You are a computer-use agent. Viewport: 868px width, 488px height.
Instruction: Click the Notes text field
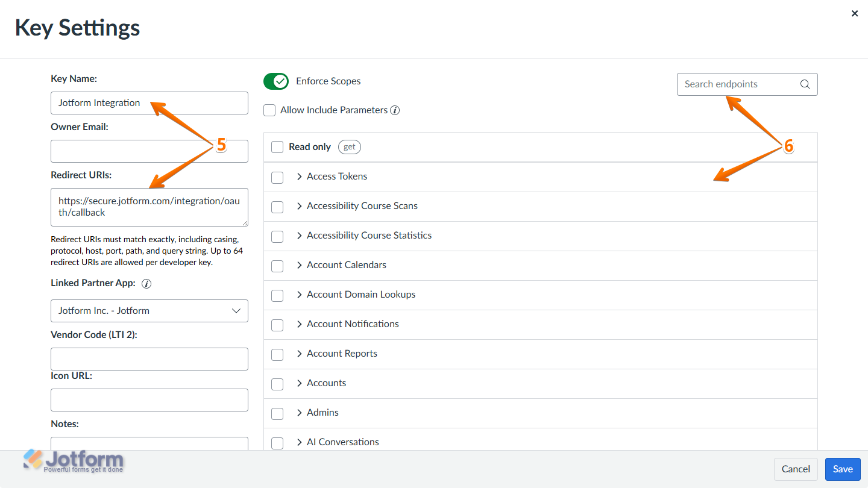pyautogui.click(x=149, y=443)
